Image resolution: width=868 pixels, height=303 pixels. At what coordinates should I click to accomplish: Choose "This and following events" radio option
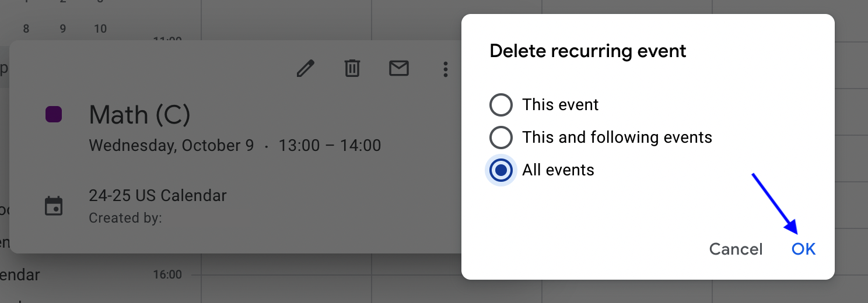[501, 138]
